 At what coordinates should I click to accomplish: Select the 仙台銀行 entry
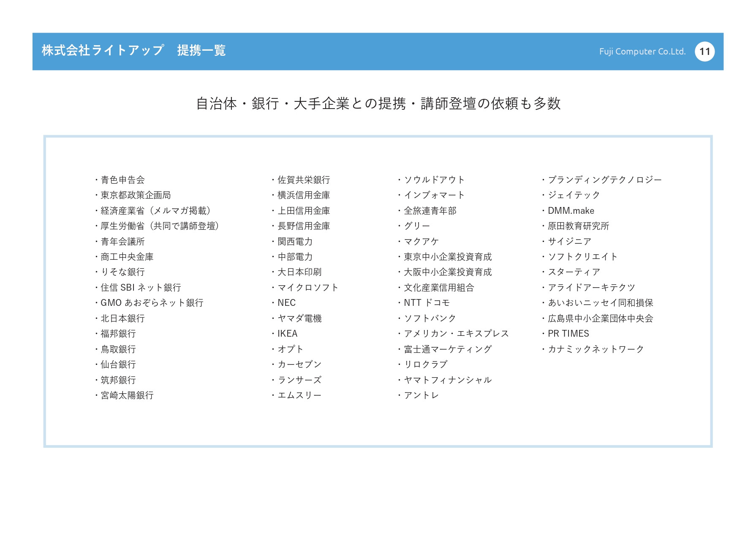[115, 365]
